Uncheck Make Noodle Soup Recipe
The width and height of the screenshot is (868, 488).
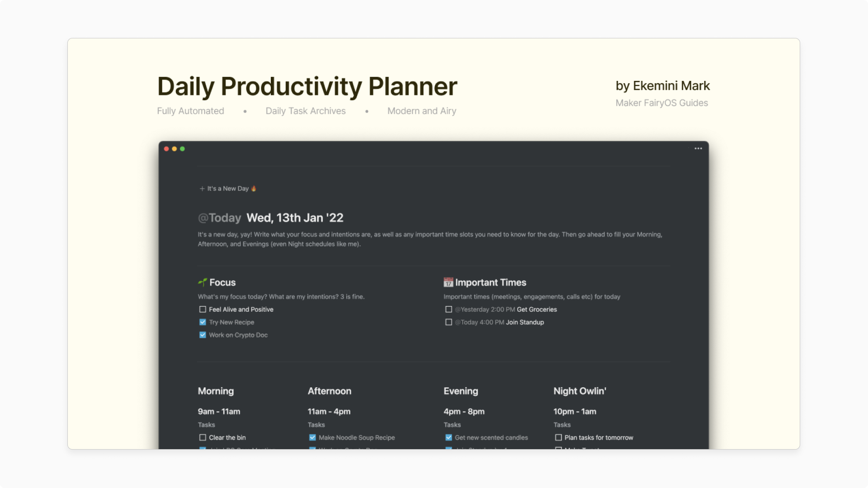312,437
